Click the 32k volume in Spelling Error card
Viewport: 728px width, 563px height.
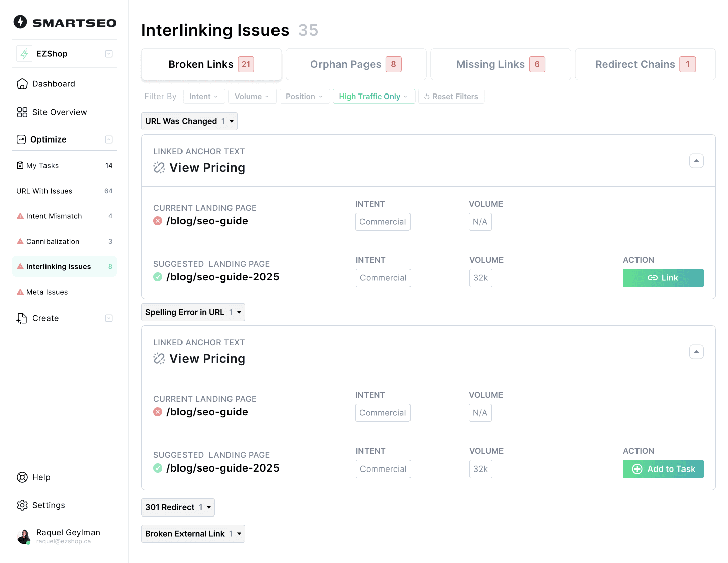480,469
